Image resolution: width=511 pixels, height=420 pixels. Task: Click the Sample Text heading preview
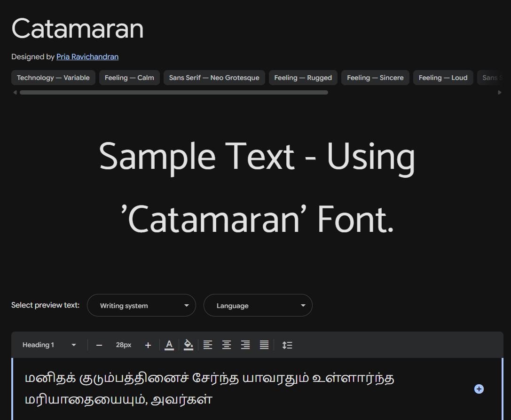(x=257, y=188)
